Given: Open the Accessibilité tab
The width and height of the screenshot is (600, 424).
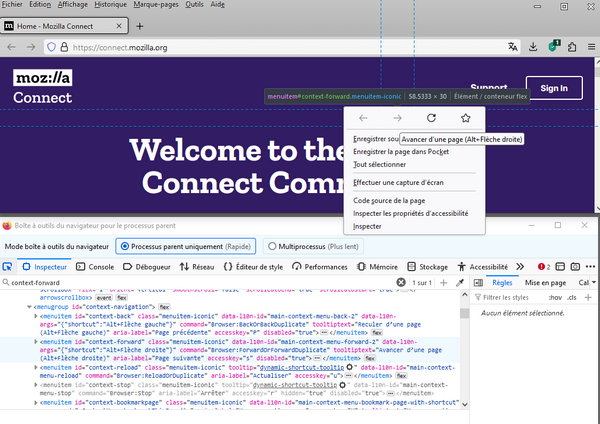Looking at the screenshot, I should click(x=483, y=267).
